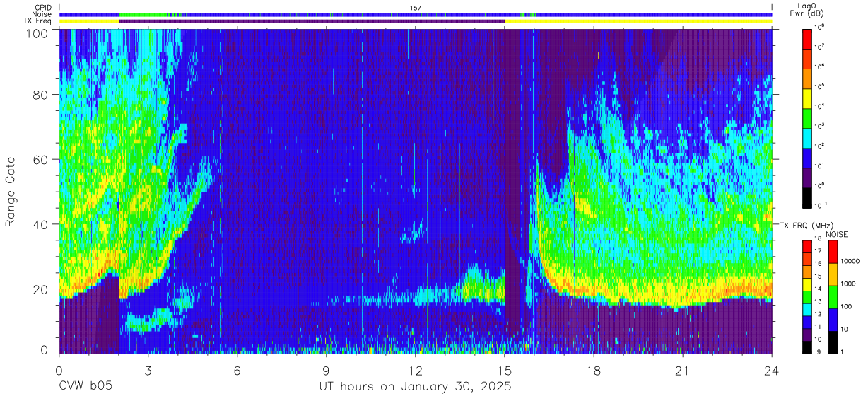Click range gate 40 tick on Y axis
The width and height of the screenshot is (868, 401).
coord(42,225)
